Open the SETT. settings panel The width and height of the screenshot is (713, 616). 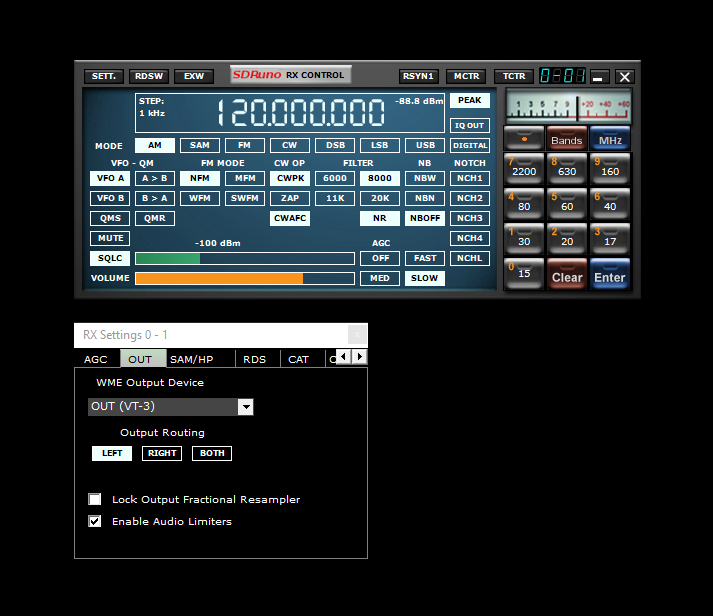(104, 76)
